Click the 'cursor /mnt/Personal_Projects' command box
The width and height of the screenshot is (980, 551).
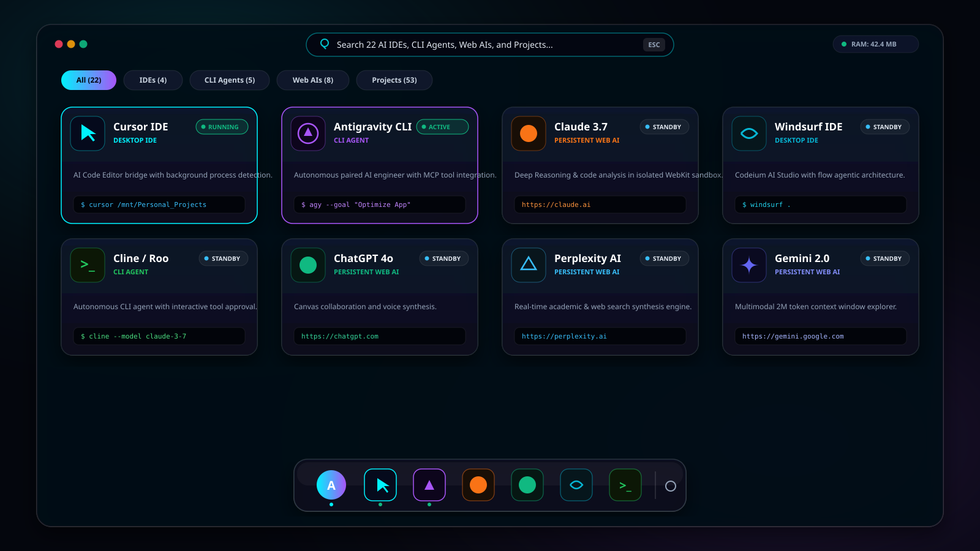click(159, 204)
